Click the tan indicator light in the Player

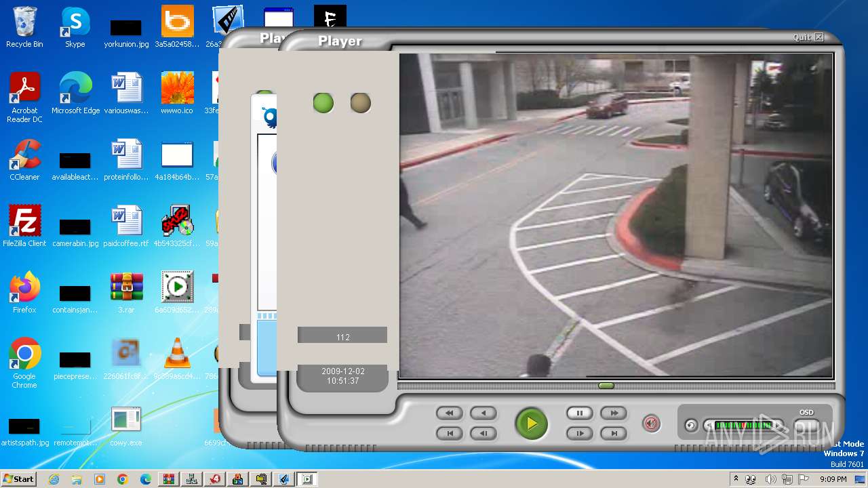coord(361,103)
